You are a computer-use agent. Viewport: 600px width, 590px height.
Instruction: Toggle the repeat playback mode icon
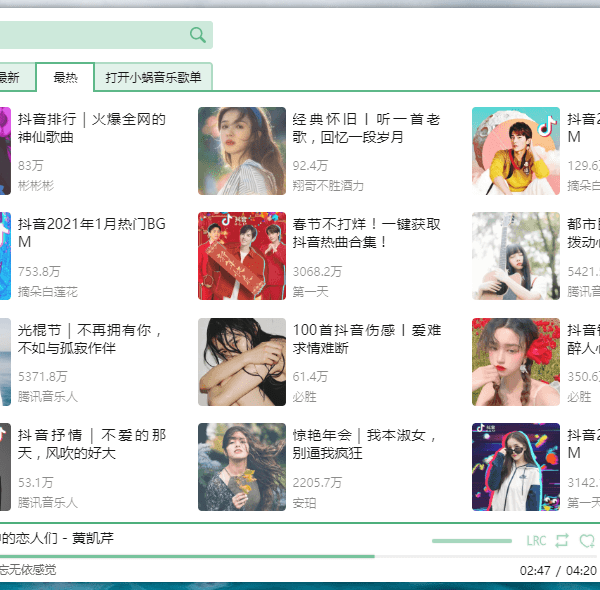click(x=562, y=540)
